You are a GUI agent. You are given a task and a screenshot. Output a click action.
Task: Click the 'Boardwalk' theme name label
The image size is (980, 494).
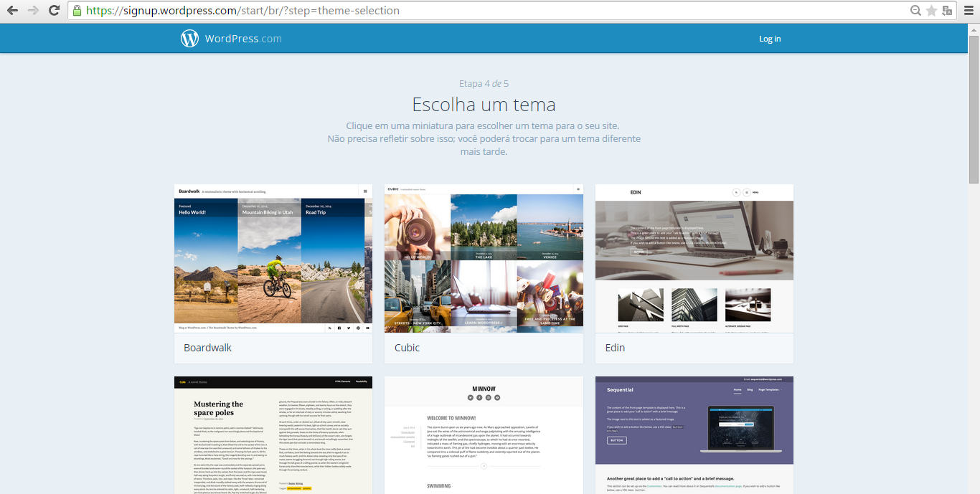[207, 348]
